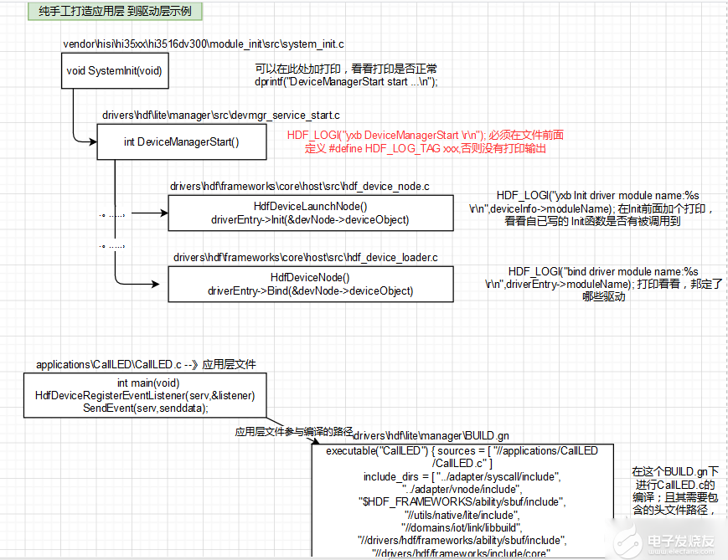This screenshot has width=728, height=560.
Task: Select the int main(void) application box
Action: [x=145, y=395]
